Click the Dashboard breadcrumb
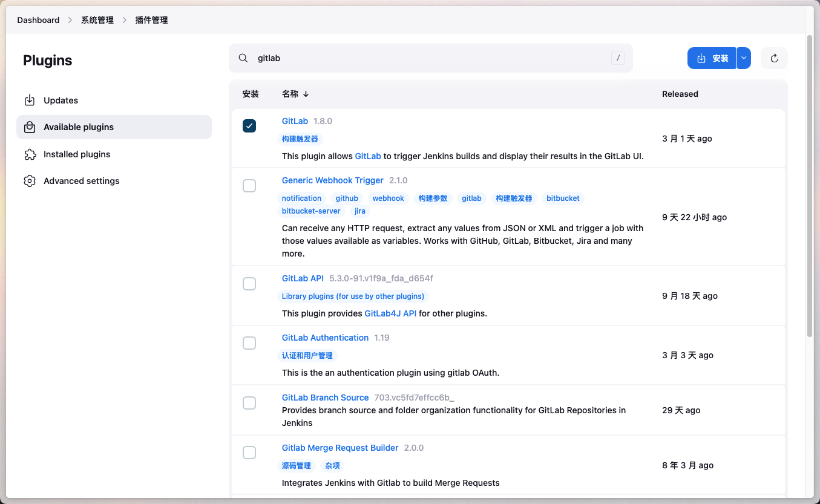This screenshot has height=504, width=820. point(38,20)
